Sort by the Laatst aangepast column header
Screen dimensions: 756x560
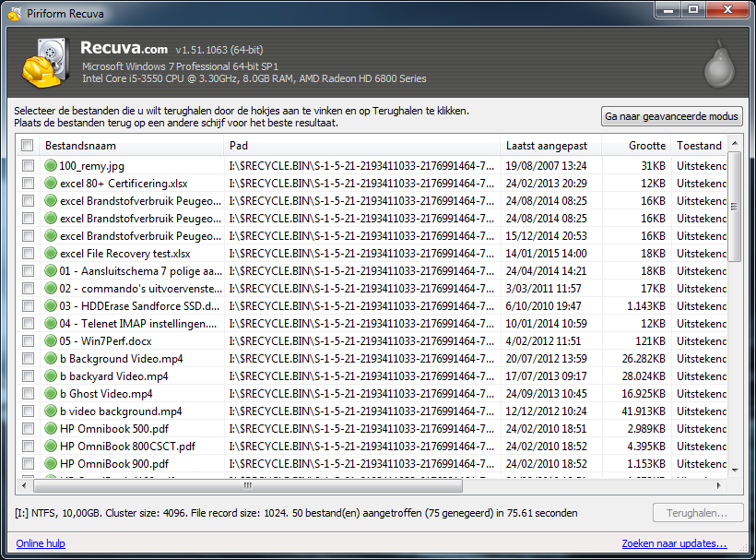pyautogui.click(x=550, y=145)
